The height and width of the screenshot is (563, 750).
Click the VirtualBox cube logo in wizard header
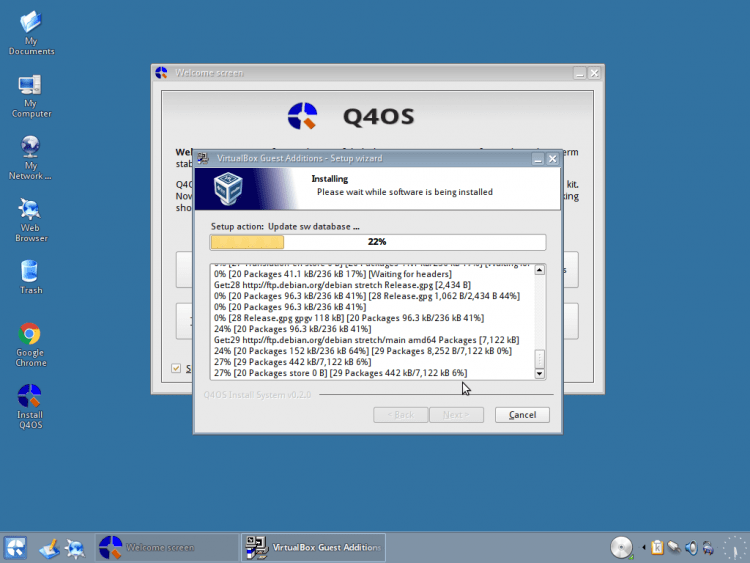coord(233,187)
